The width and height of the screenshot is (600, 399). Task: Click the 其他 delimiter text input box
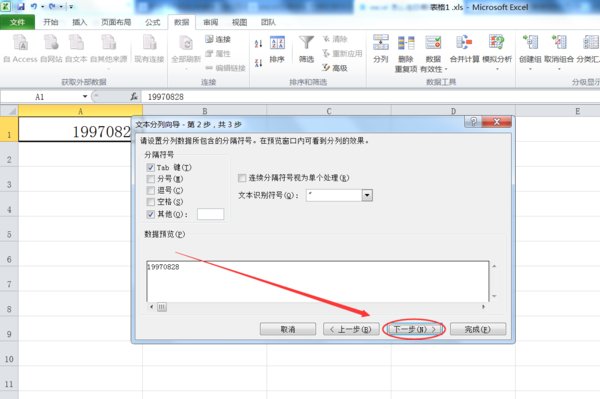[210, 214]
